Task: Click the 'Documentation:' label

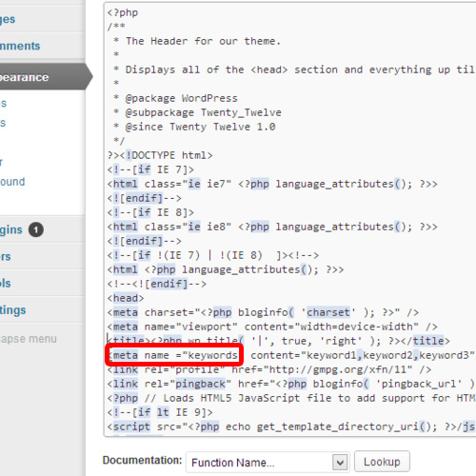Action: pyautogui.click(x=142, y=460)
